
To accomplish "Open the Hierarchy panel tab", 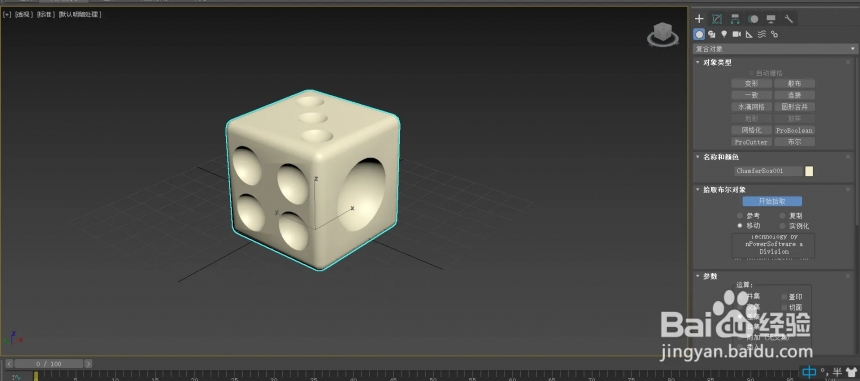I will (x=735, y=19).
